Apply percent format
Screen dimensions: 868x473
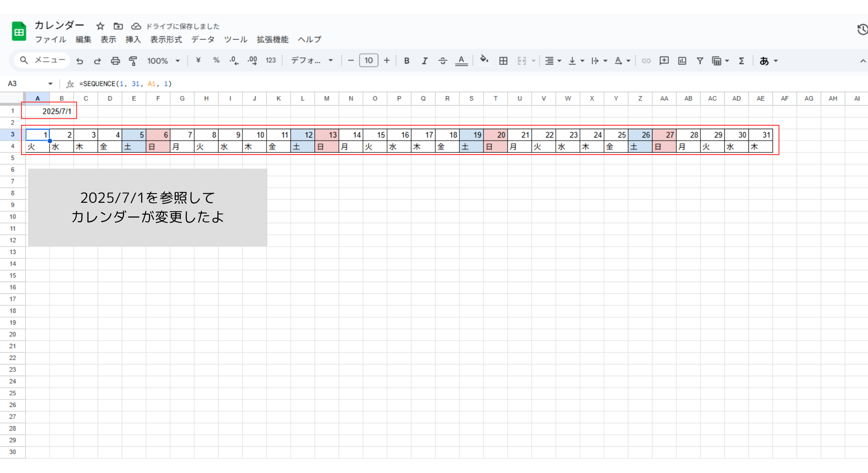tap(216, 60)
